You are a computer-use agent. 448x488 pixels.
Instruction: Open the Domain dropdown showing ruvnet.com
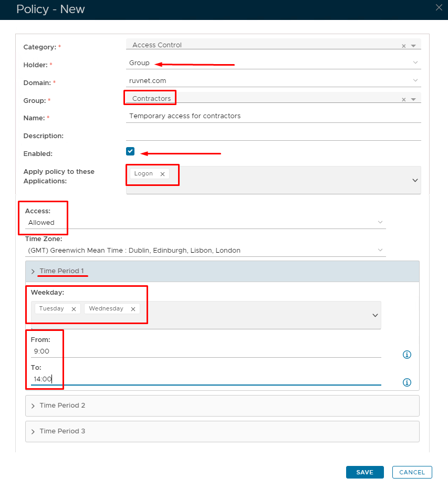[x=415, y=80]
